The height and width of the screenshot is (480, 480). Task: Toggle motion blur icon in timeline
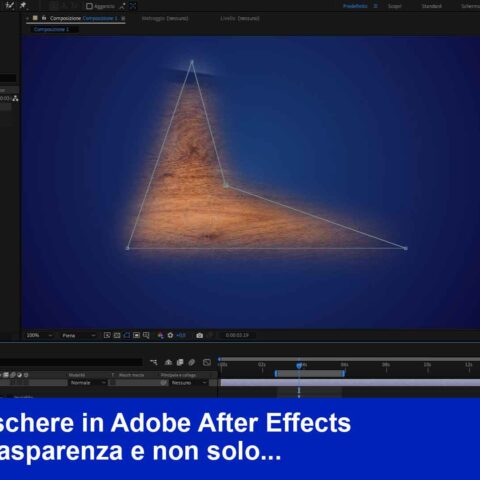tap(192, 362)
